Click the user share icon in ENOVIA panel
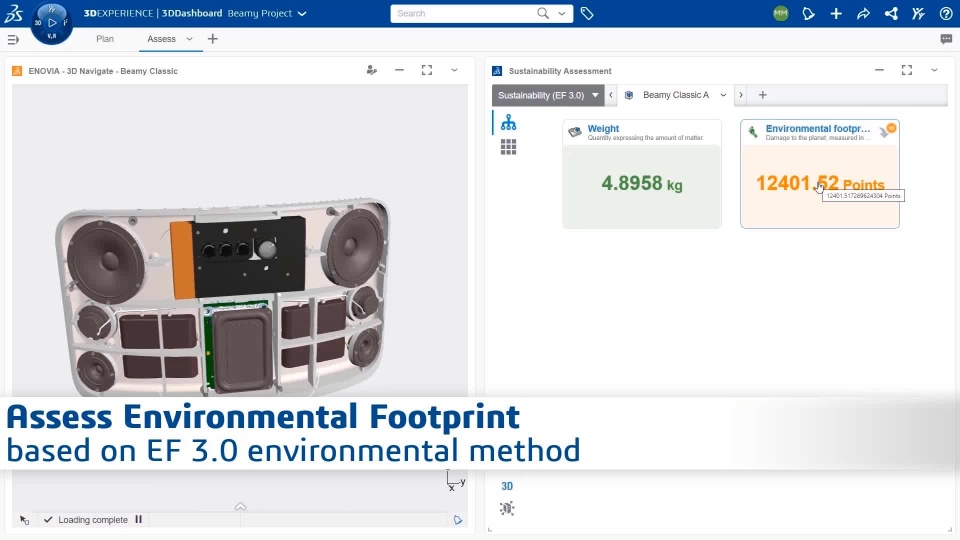Screen dimensions: 960x540 372,70
